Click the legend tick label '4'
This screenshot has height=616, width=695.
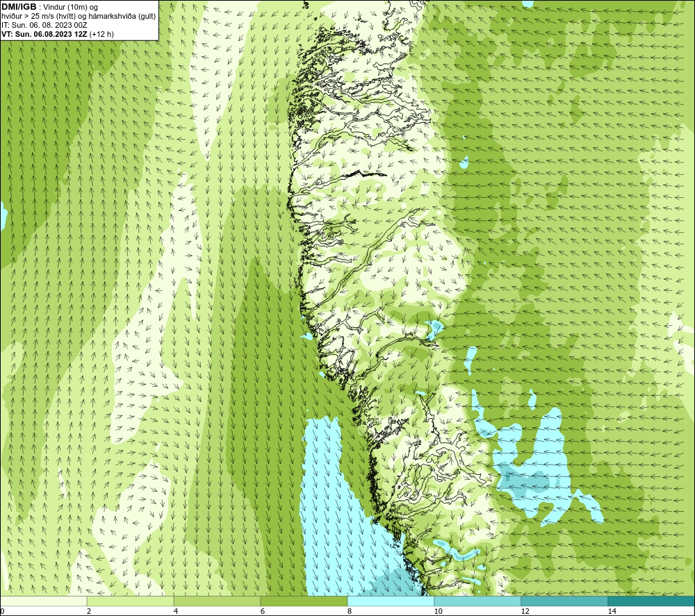pyautogui.click(x=176, y=612)
